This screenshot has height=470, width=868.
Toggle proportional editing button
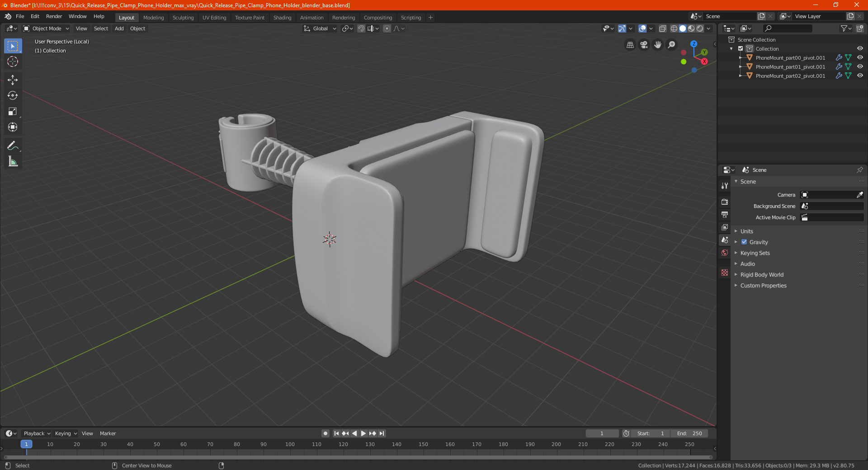(387, 28)
